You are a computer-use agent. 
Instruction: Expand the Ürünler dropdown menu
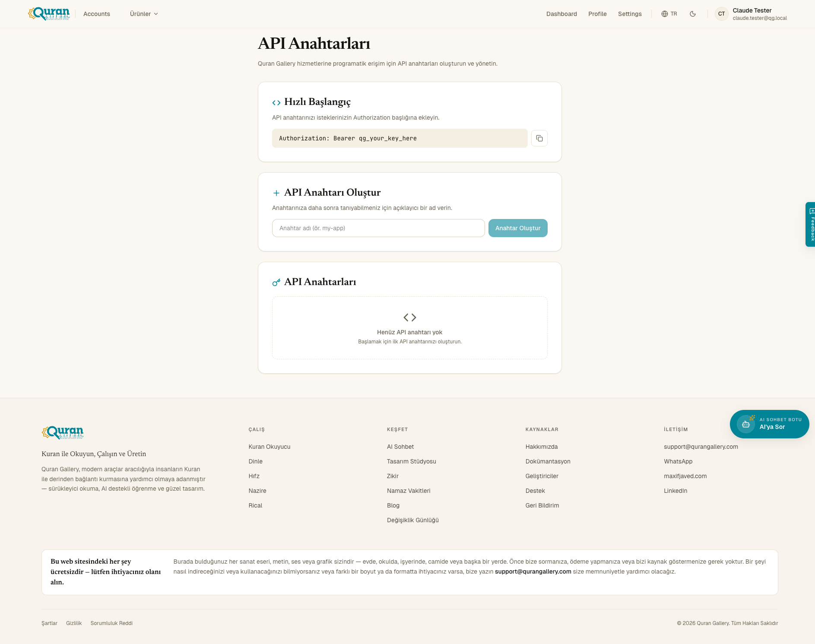click(144, 14)
